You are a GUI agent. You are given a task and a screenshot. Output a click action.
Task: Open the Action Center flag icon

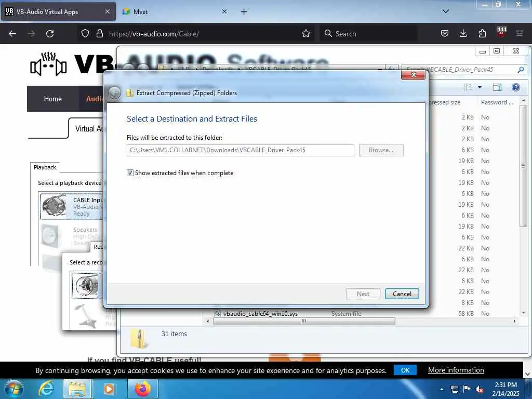coord(467,389)
